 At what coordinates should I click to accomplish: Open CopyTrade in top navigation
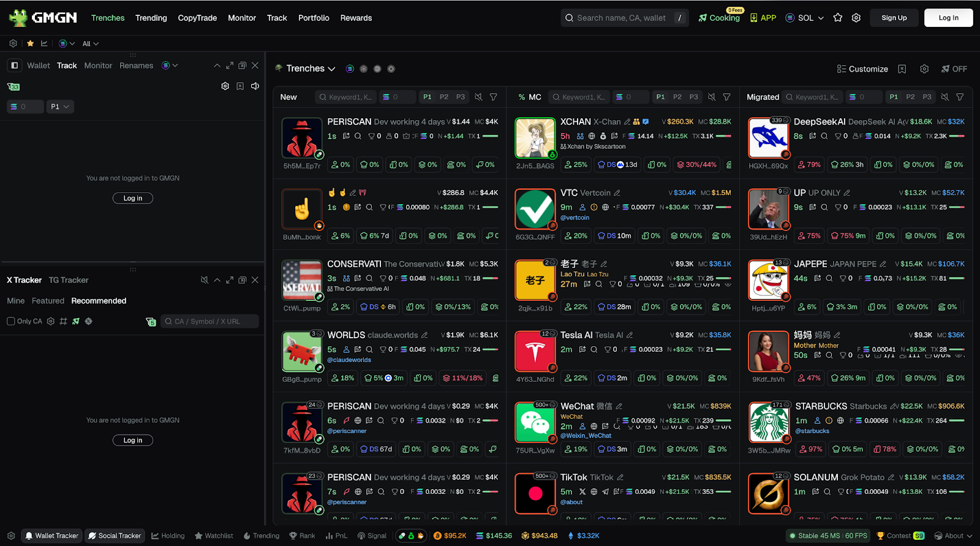[x=197, y=18]
